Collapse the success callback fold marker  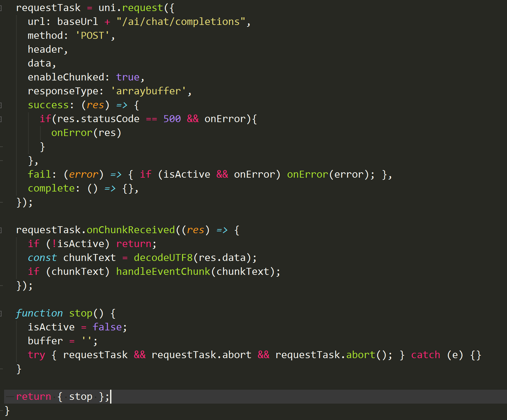point(1,105)
